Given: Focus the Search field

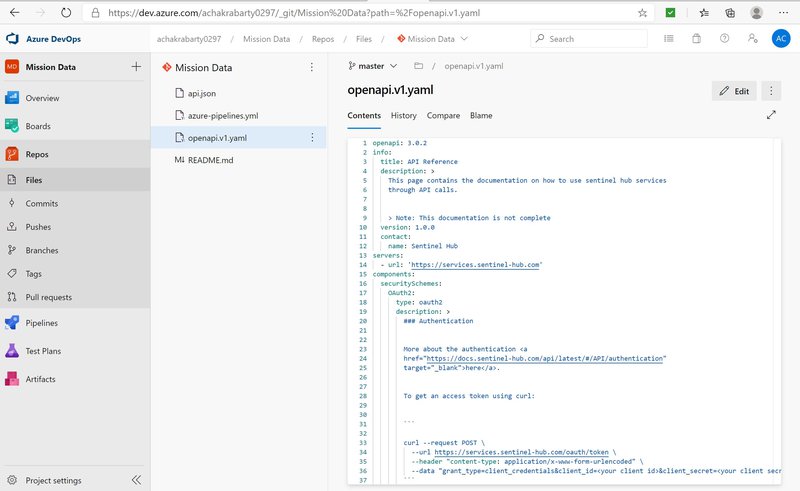Looking at the screenshot, I should tap(589, 39).
